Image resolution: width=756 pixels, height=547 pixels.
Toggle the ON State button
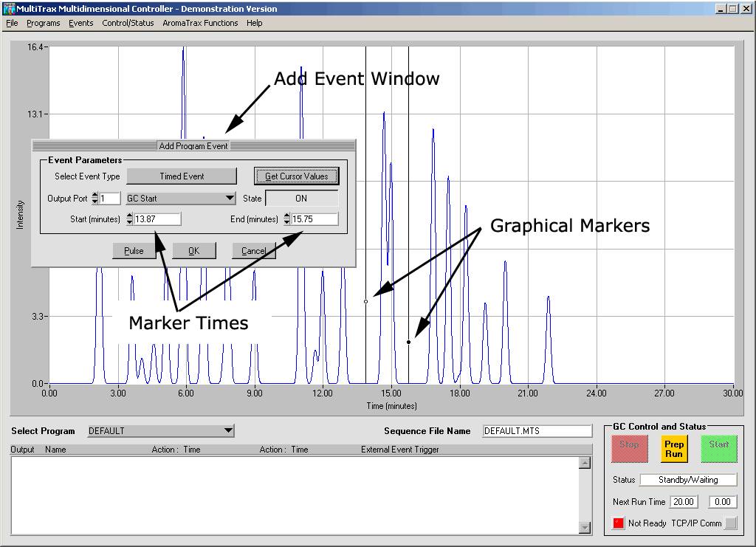pyautogui.click(x=301, y=199)
